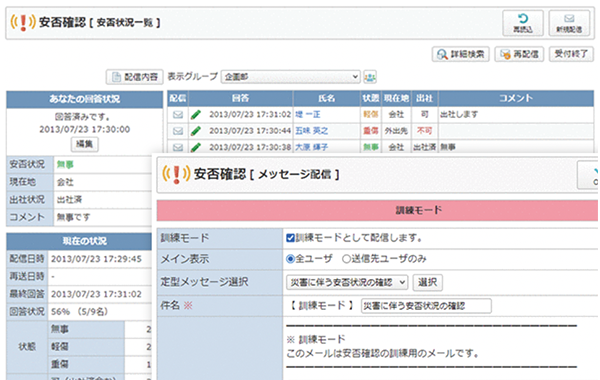Viewport: 600px width, 380px height.
Task: Click 2013/07/23 17:31:02 in 堤 一正 row
Action: (250, 114)
